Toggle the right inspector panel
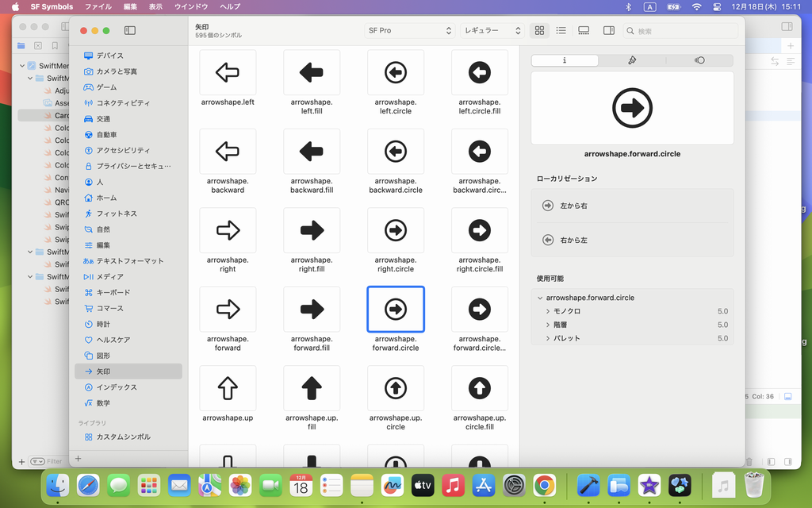 (x=608, y=30)
